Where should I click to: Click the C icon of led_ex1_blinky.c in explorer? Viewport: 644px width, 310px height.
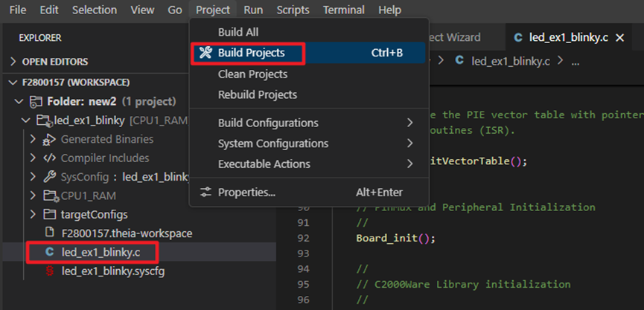point(49,252)
